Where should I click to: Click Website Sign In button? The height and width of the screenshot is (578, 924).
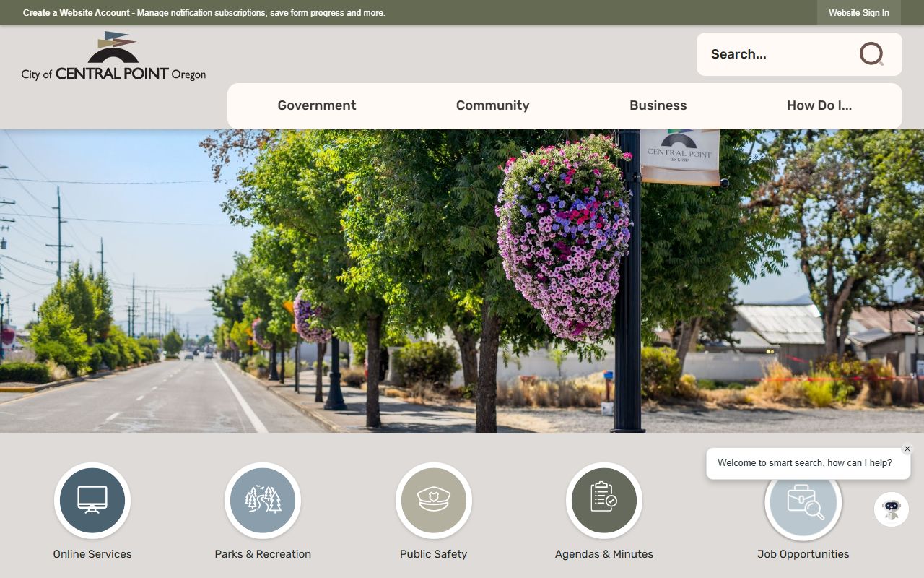[859, 13]
